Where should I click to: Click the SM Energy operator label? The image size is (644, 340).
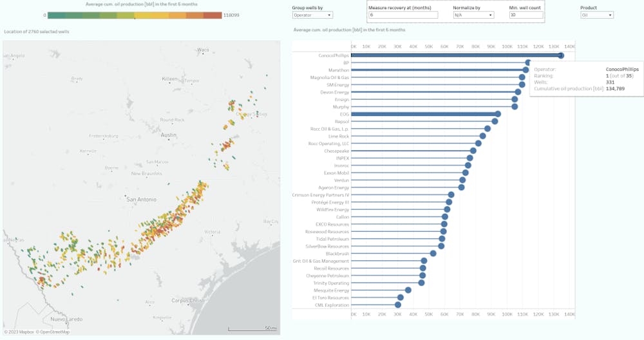coord(337,85)
